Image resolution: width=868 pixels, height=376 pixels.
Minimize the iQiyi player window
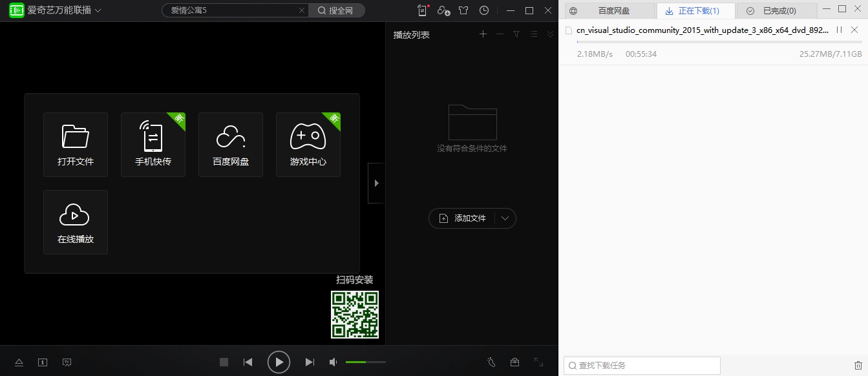pos(511,10)
